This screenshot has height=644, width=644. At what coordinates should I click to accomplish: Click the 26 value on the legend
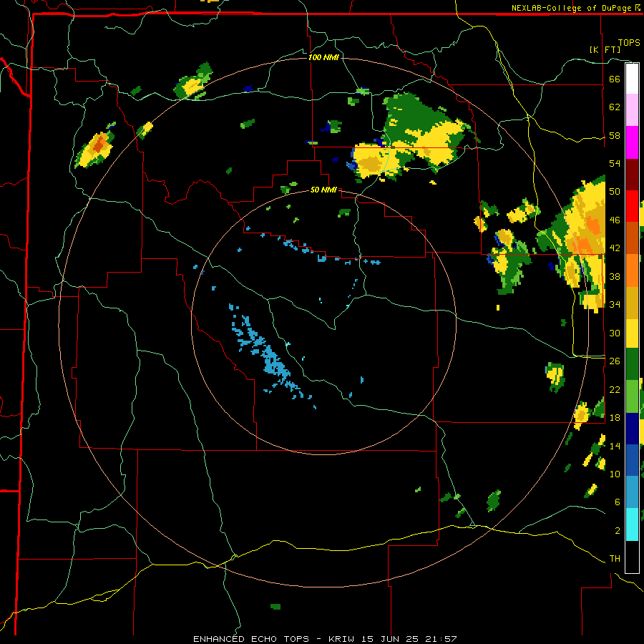(615, 361)
